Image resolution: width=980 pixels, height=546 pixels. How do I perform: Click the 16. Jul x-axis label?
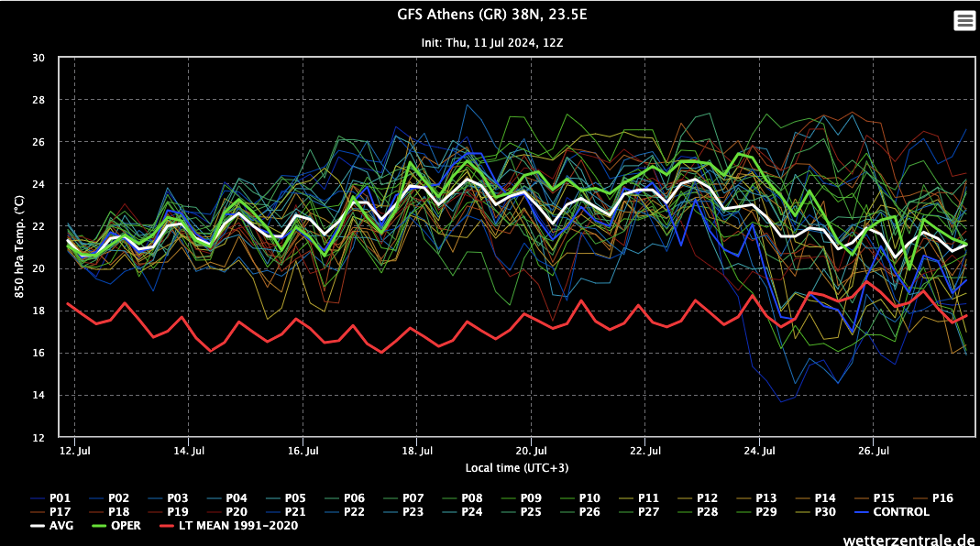(303, 451)
